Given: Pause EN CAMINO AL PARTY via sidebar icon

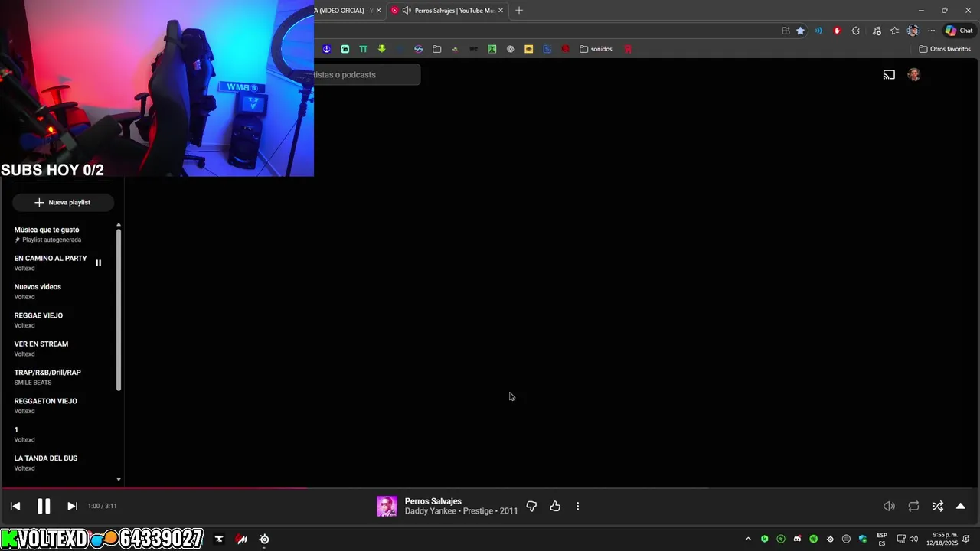Looking at the screenshot, I should 98,262.
